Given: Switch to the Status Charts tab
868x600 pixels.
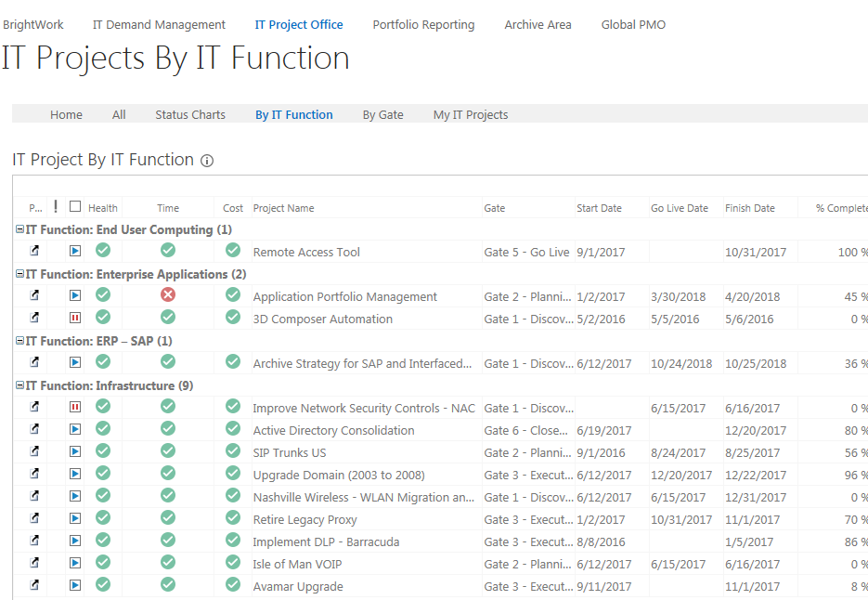Looking at the screenshot, I should pyautogui.click(x=190, y=114).
